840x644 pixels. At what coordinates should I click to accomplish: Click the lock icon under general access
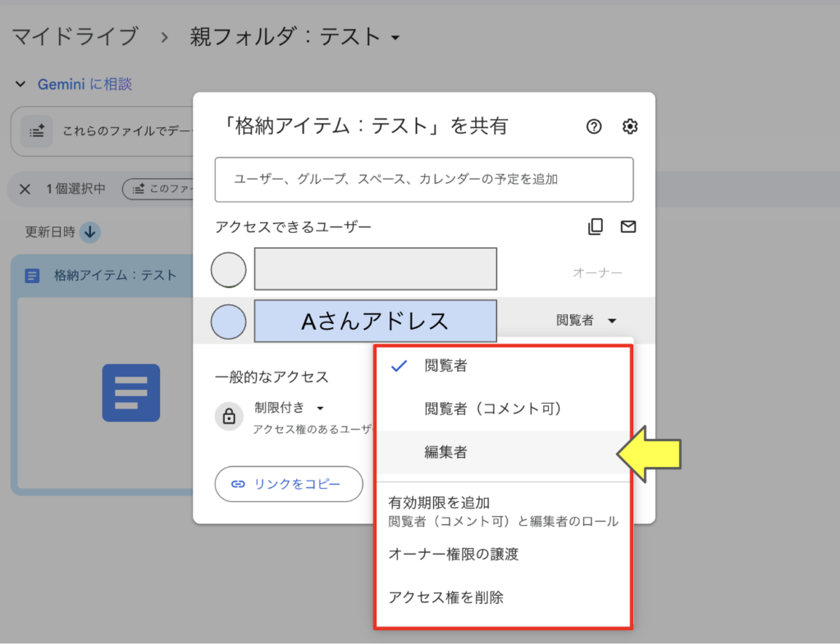pyautogui.click(x=229, y=416)
